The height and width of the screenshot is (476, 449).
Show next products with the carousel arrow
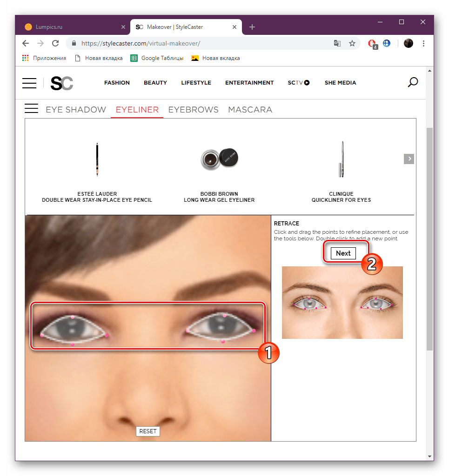409,159
